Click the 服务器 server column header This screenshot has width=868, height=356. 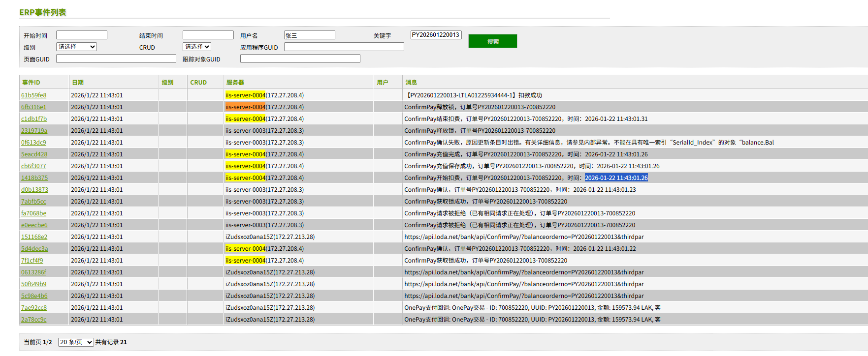tap(235, 83)
